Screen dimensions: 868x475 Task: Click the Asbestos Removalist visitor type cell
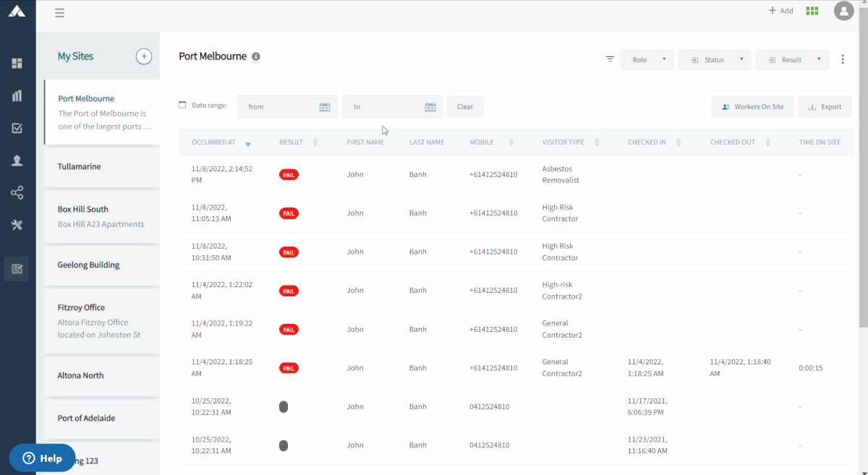coord(561,174)
